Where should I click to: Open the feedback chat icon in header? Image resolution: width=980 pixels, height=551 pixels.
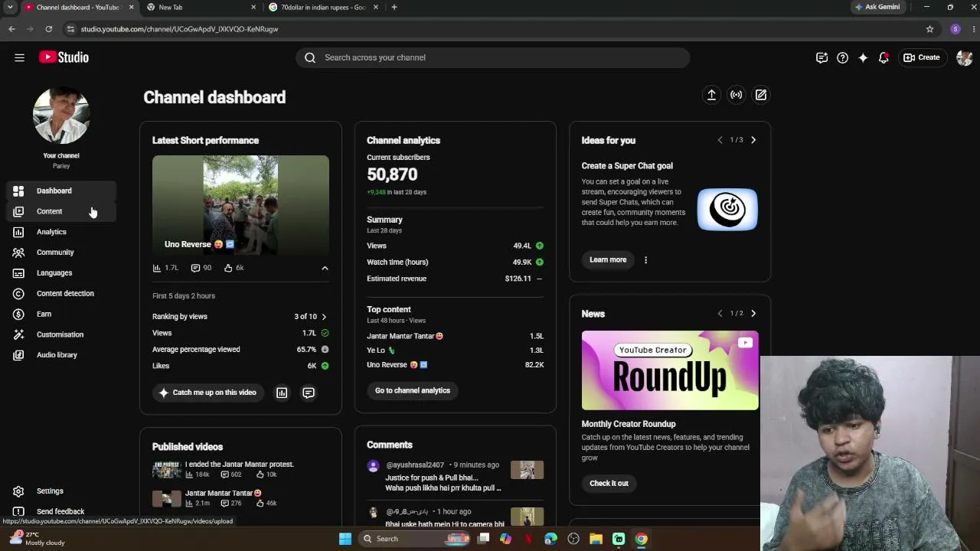(x=822, y=57)
